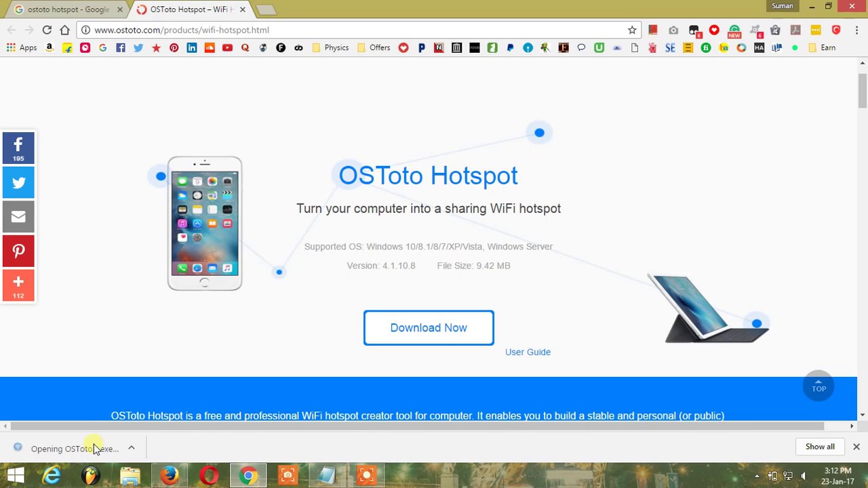This screenshot has height=488, width=868.
Task: Expand the OSToto download item options
Action: [x=132, y=448]
